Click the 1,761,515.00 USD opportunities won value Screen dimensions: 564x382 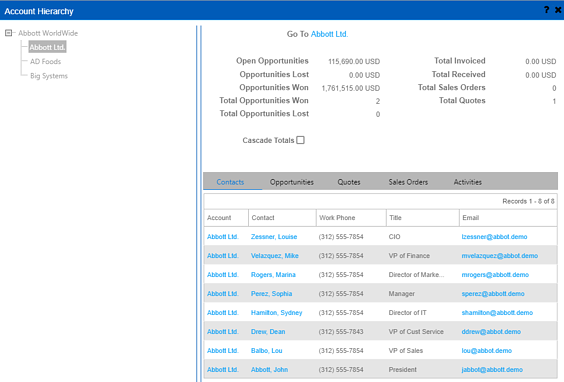pos(351,88)
